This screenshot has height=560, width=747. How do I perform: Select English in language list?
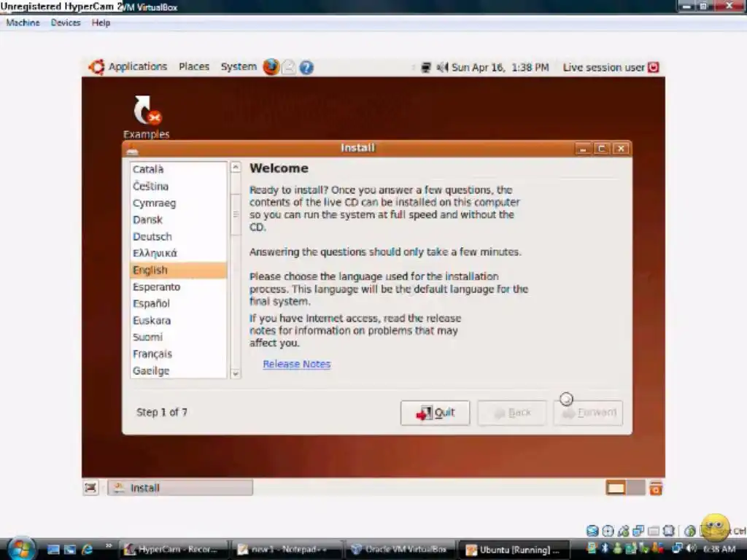(x=179, y=270)
